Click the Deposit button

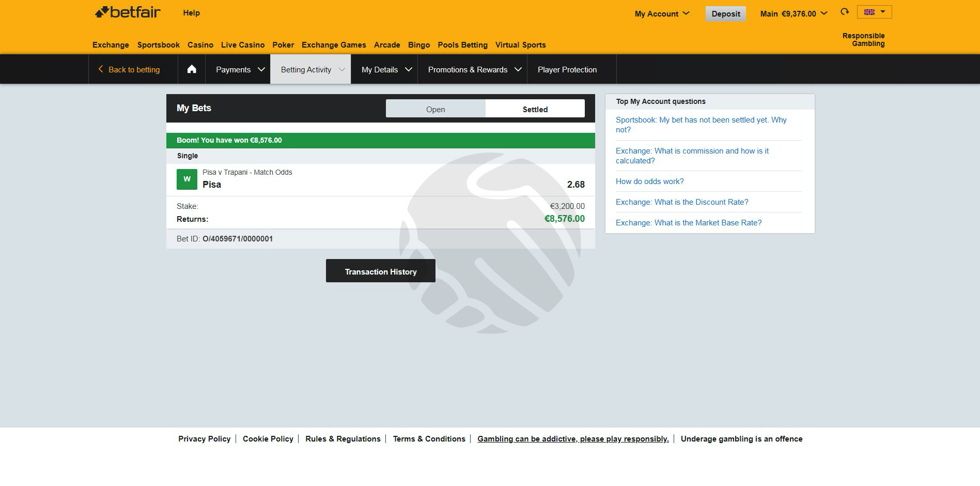coord(726,14)
